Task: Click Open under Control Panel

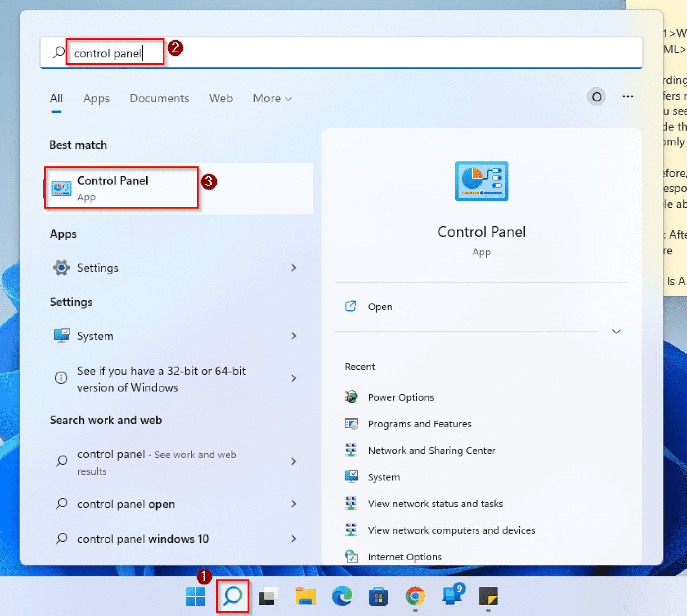Action: pos(379,306)
